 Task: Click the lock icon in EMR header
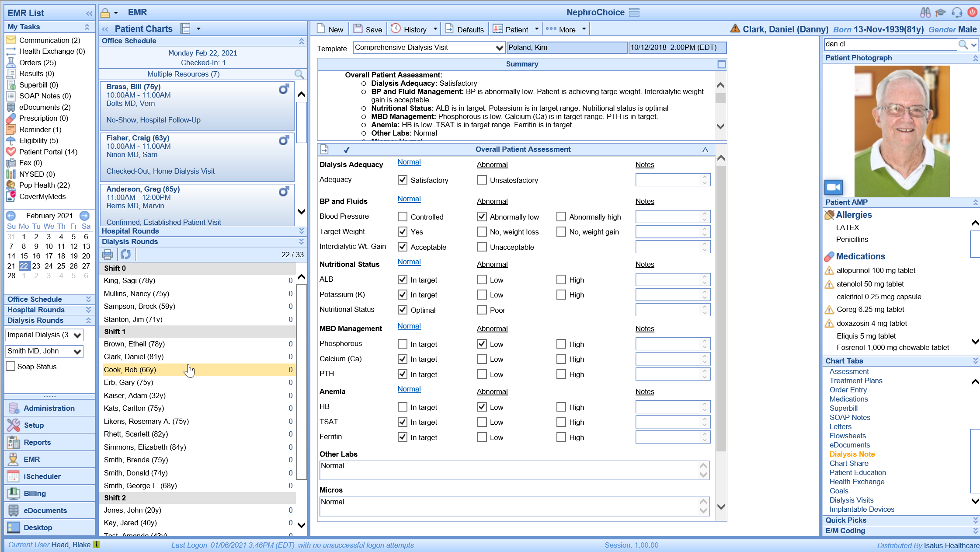[105, 13]
